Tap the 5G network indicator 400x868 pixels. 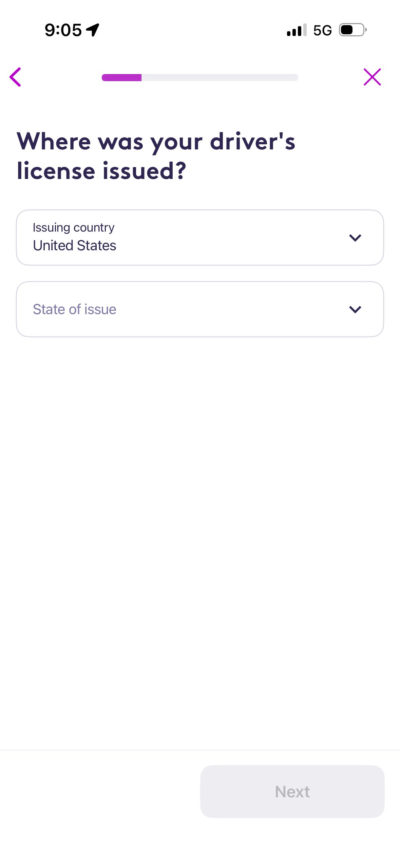point(322,30)
